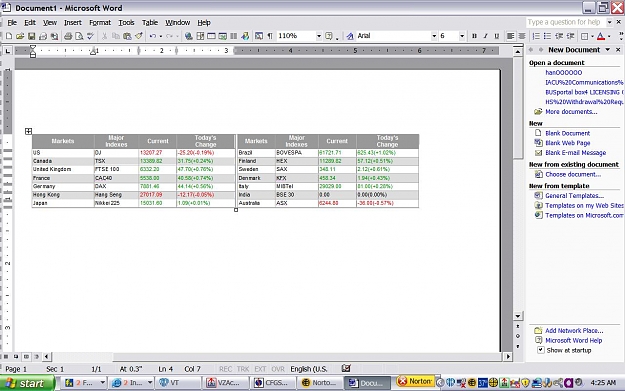Create a new blank document from toolbar
The height and width of the screenshot is (391, 625).
click(x=9, y=36)
